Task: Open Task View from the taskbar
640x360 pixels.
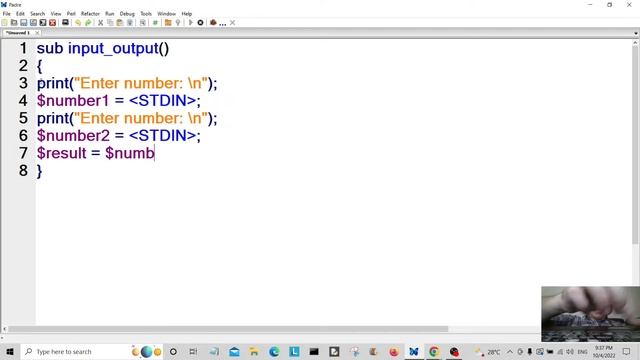Action: (193, 351)
